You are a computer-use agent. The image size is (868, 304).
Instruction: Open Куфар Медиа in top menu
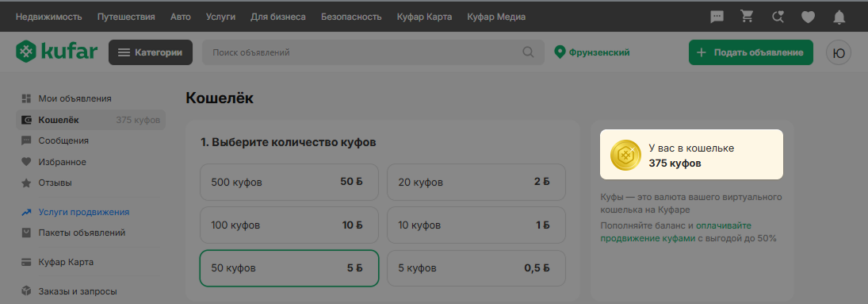coord(496,17)
